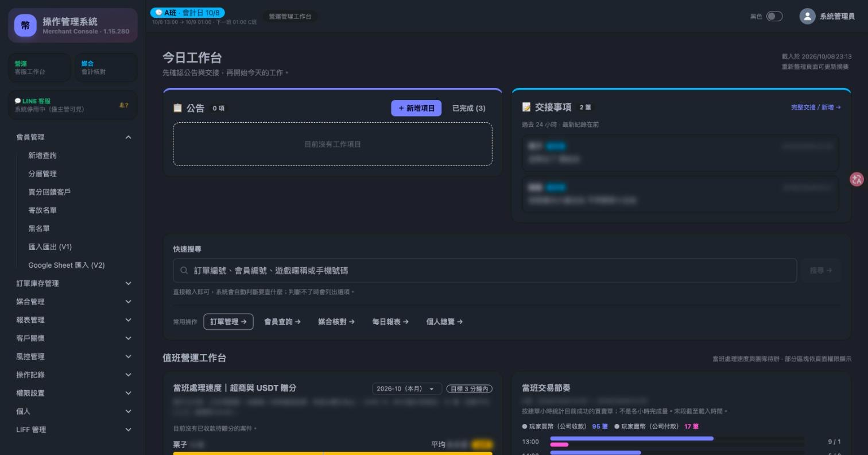Click the 營運管理工作台 chip in top bar
This screenshot has width=868, height=455.
tap(290, 17)
